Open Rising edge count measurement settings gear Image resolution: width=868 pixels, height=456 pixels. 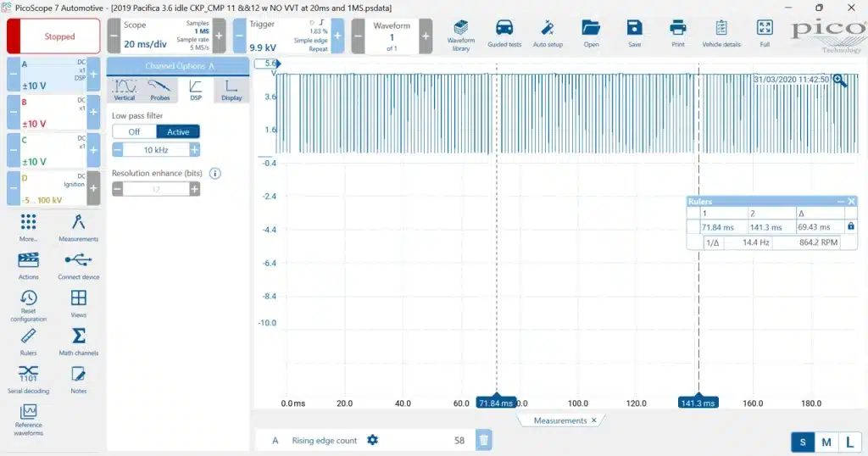coord(373,440)
